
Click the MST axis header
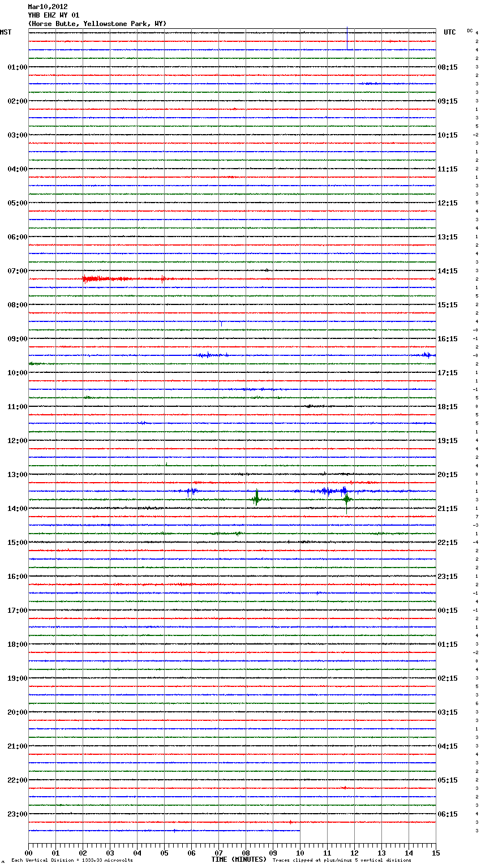tap(6, 32)
